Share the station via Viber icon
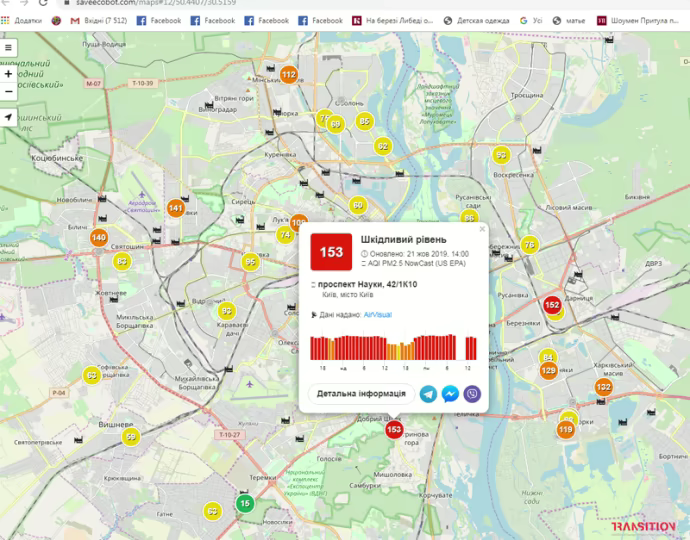 pos(472,394)
